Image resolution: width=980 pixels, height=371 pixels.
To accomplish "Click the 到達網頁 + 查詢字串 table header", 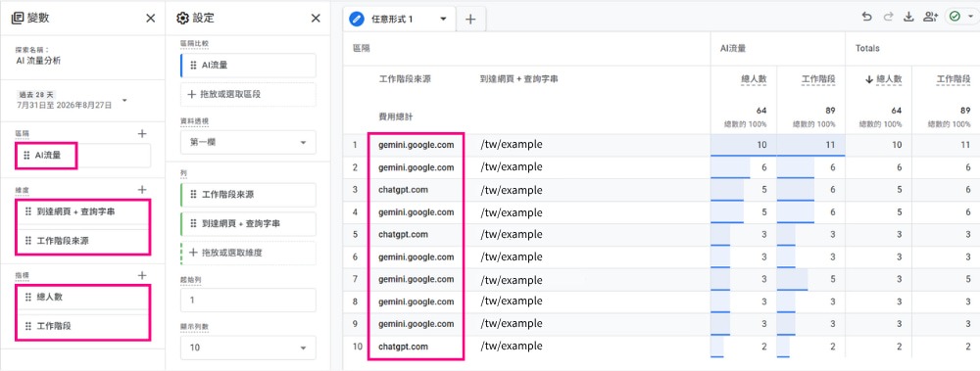I will pyautogui.click(x=518, y=80).
